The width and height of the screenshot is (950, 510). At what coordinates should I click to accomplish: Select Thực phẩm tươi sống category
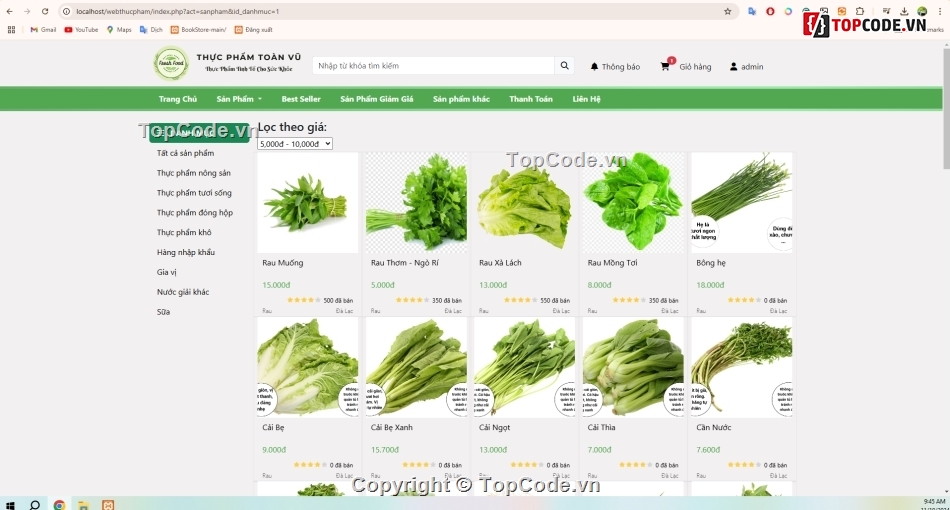coord(194,193)
